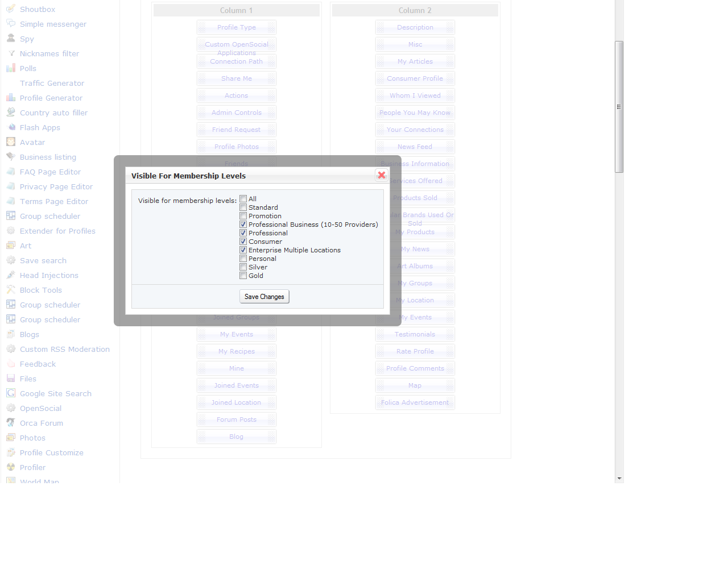
Task: Click the page vertical scrollbar thumb
Action: pyautogui.click(x=619, y=106)
